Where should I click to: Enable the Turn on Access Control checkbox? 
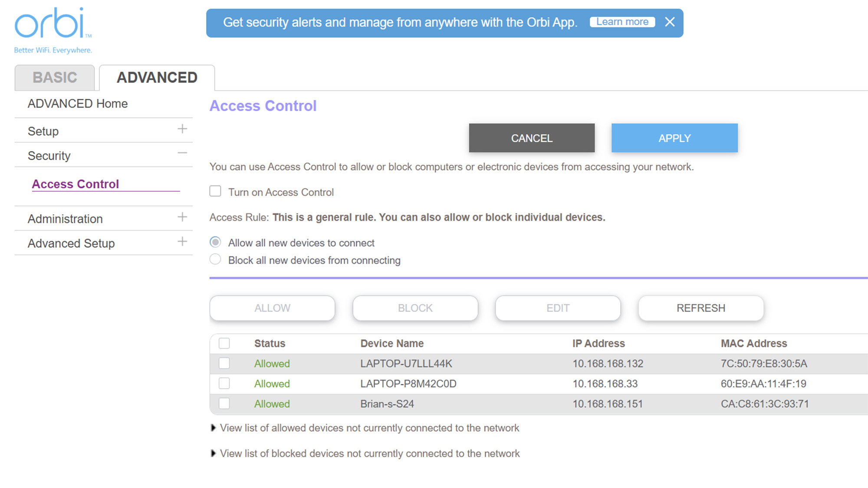pyautogui.click(x=215, y=191)
